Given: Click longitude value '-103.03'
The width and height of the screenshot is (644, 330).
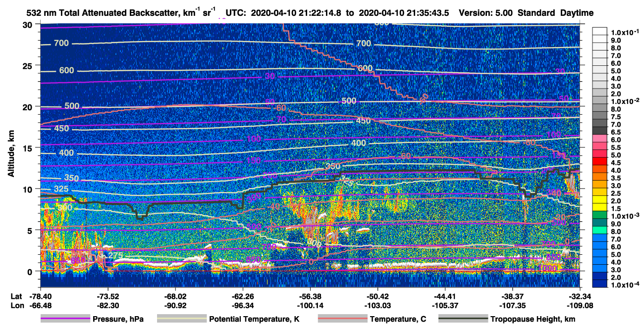Looking at the screenshot, I should [377, 305].
